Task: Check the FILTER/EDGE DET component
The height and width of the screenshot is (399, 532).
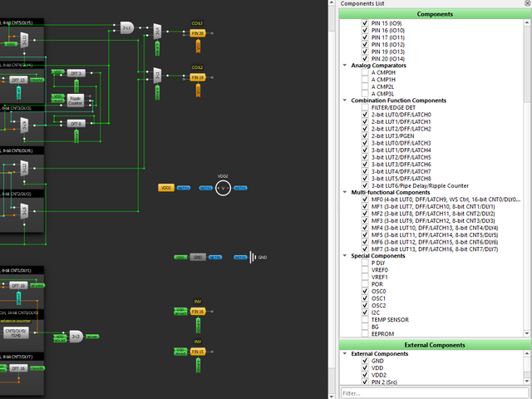Action: (x=366, y=108)
